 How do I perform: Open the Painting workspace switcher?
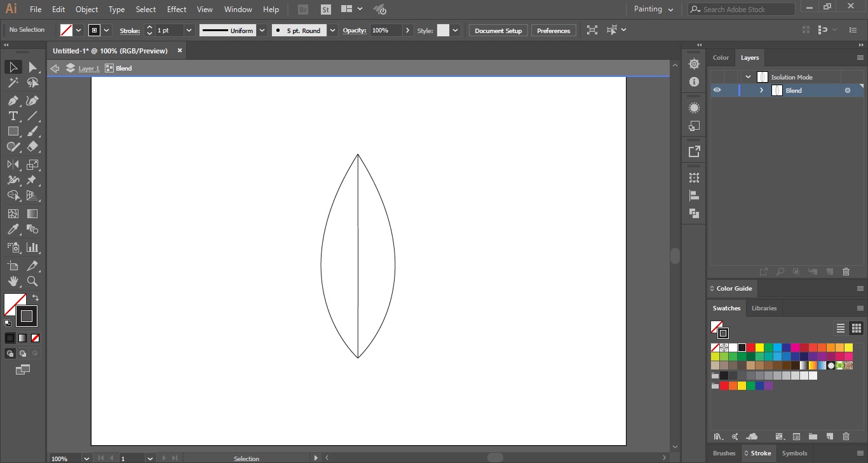pos(653,10)
